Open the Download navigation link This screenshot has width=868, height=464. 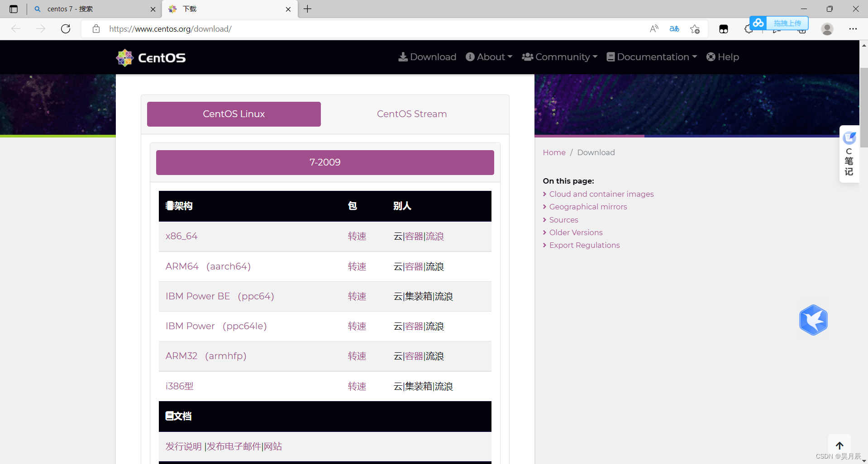(x=427, y=57)
